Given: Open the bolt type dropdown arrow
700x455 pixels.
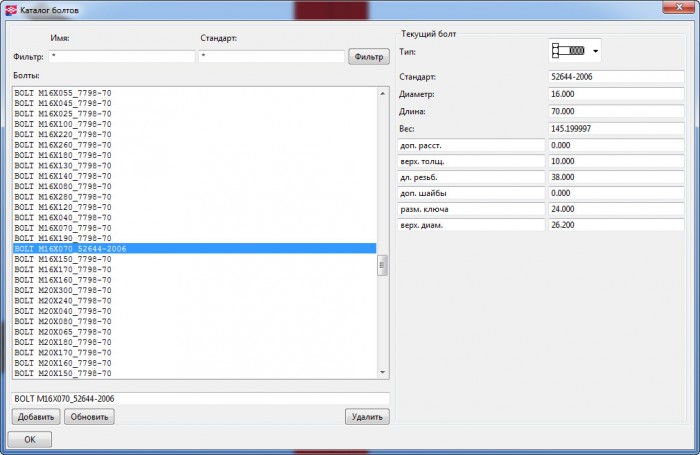Looking at the screenshot, I should 595,51.
